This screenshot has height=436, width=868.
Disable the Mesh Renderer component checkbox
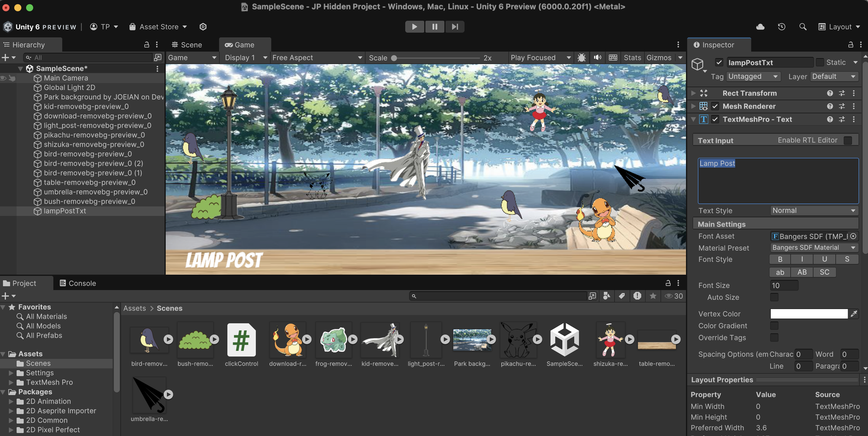[x=715, y=106]
